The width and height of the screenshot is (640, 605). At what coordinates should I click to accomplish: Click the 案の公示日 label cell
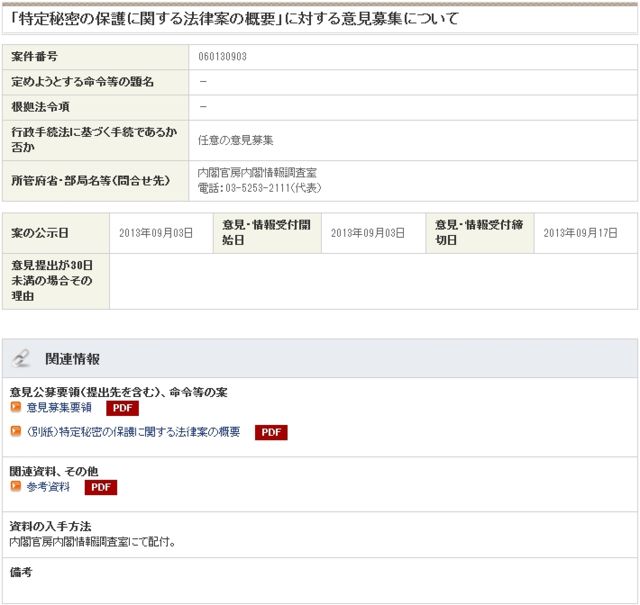click(x=40, y=233)
